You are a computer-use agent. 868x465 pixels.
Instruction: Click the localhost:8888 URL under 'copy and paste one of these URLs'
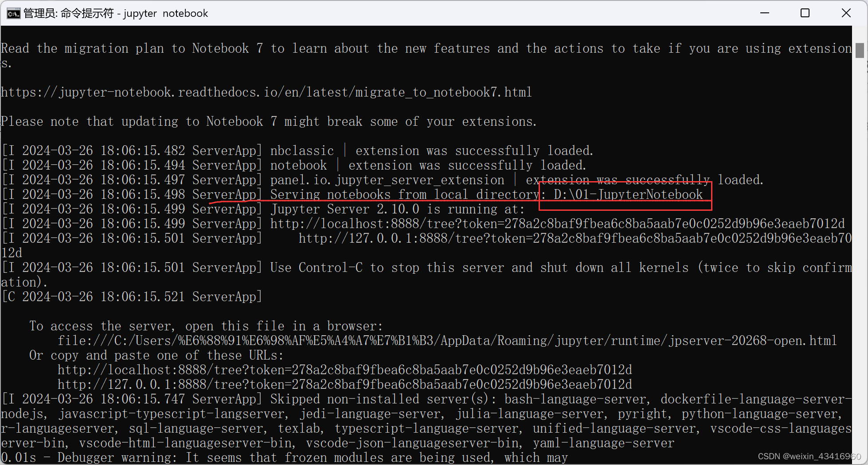pyautogui.click(x=345, y=370)
